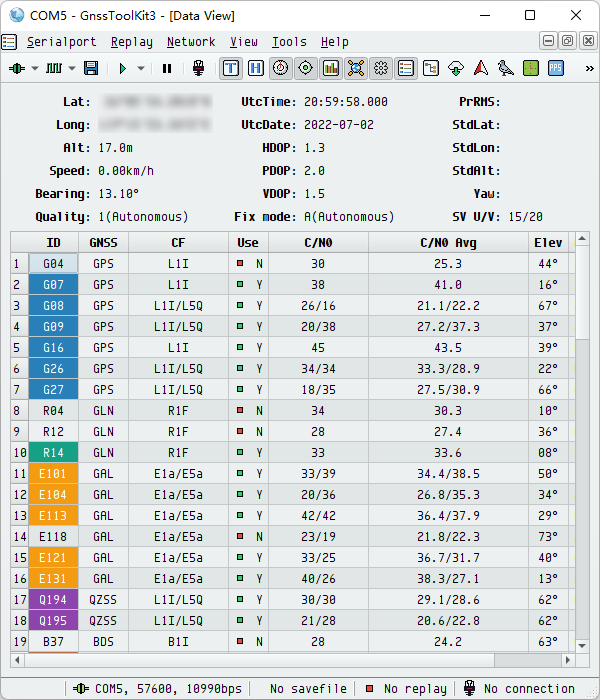Click the Use column header
This screenshot has width=600, height=700.
coord(248,242)
